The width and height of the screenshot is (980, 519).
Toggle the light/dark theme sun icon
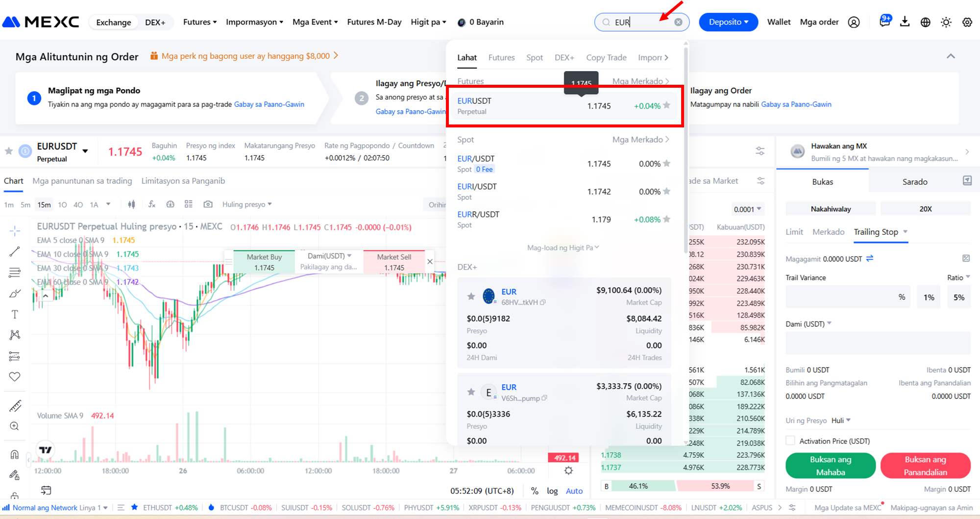[946, 22]
